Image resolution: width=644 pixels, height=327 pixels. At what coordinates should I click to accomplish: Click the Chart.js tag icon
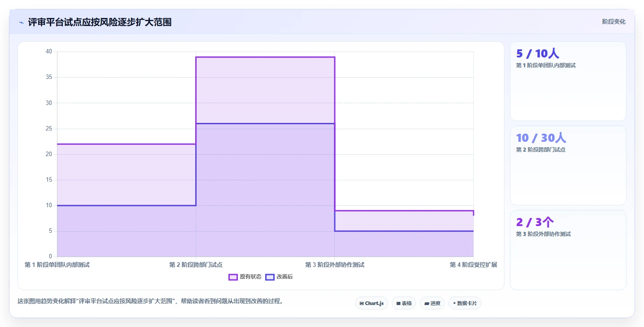361,304
